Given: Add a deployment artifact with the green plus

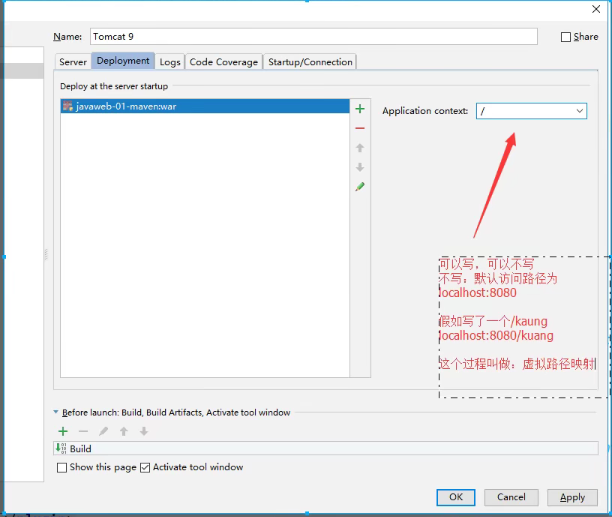Looking at the screenshot, I should point(360,109).
